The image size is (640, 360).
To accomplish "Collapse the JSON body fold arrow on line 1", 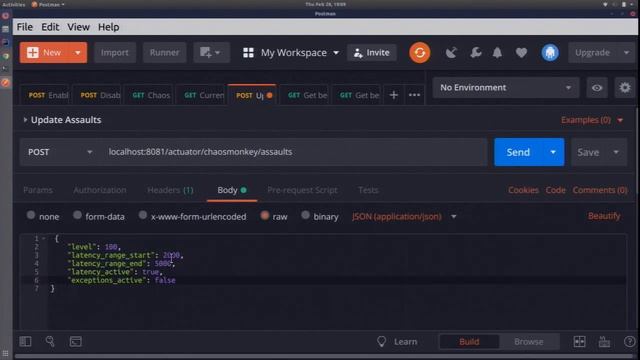I will 44,238.
